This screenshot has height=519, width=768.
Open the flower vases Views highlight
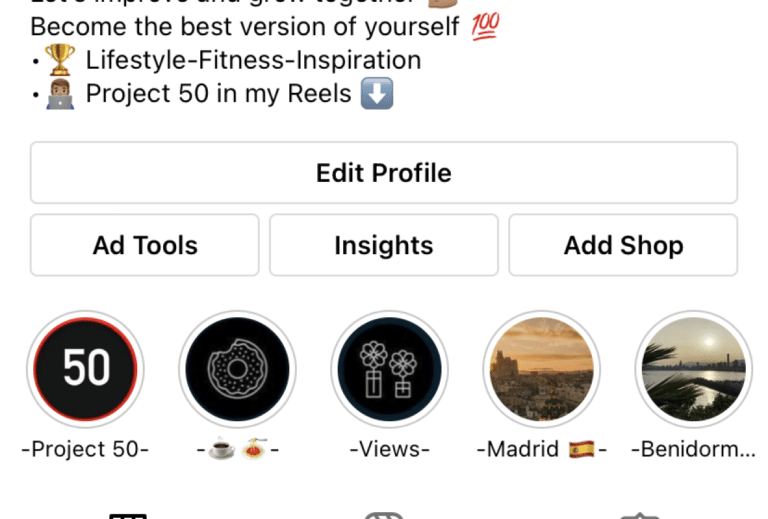point(389,369)
